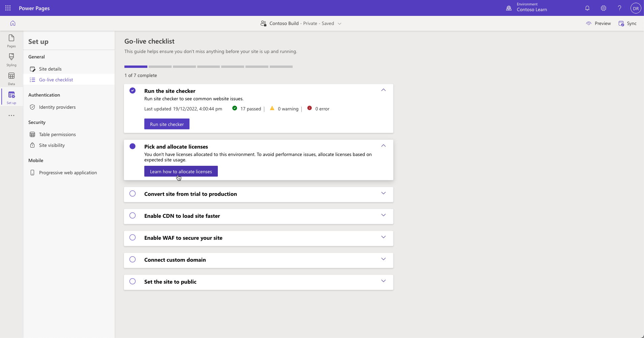Open the Microsoft app launcher grid

click(x=8, y=8)
